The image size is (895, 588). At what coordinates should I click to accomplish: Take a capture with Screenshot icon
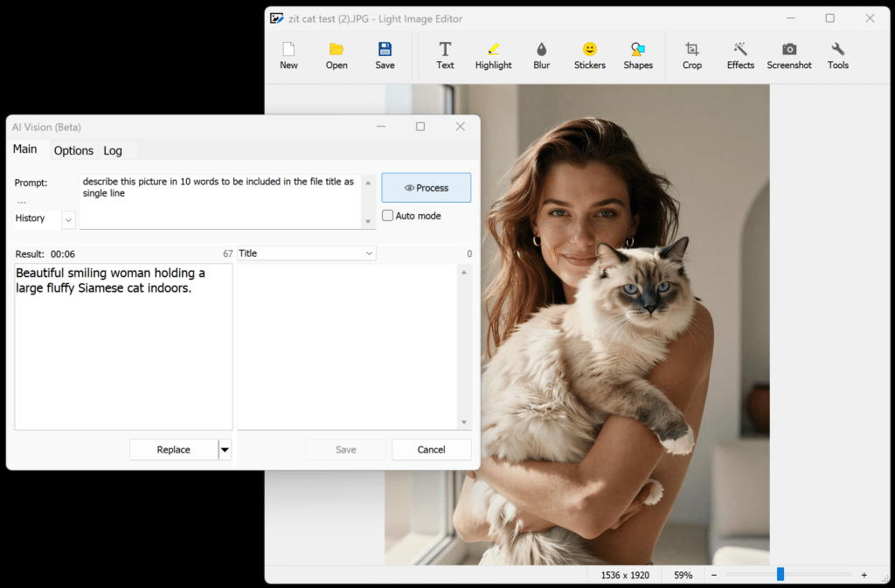point(789,55)
